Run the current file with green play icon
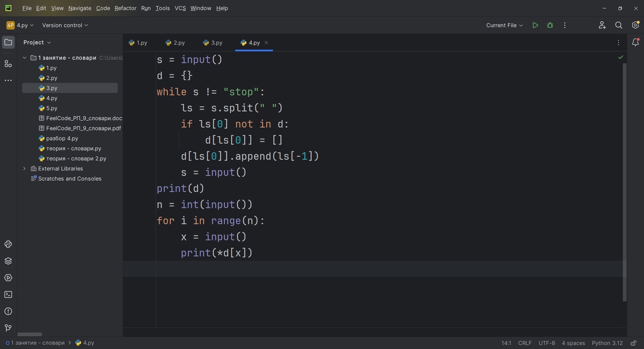Viewport: 644px width, 349px height. pyautogui.click(x=535, y=25)
